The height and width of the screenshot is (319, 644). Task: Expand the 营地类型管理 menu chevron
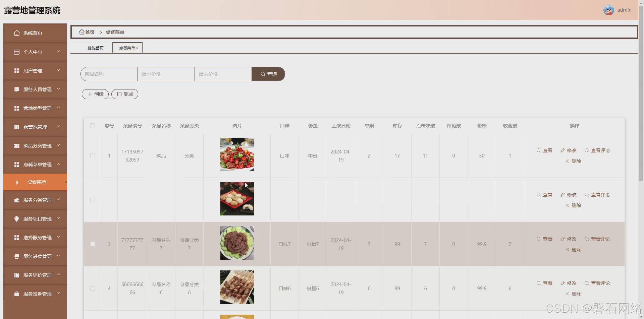pos(58,108)
